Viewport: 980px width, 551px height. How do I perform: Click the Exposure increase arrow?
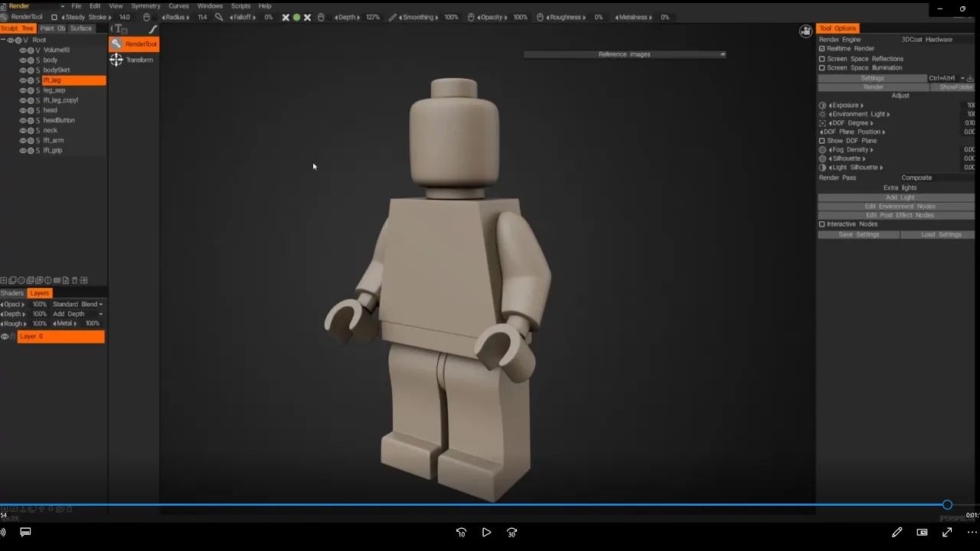(862, 105)
